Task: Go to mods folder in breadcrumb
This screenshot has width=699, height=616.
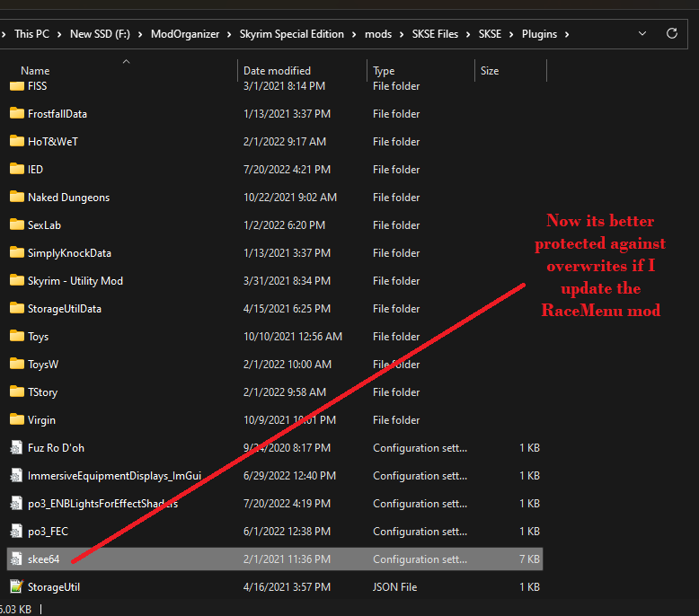Action: point(378,34)
